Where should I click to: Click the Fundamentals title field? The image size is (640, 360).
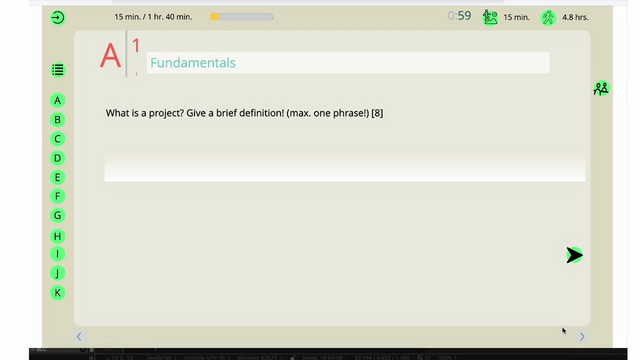click(x=348, y=63)
